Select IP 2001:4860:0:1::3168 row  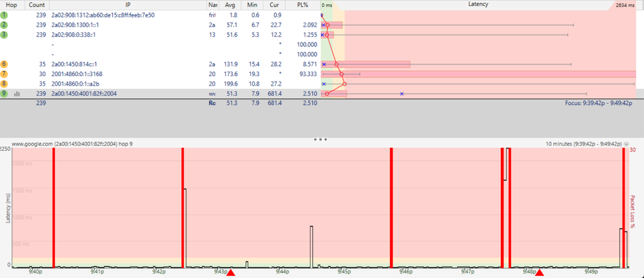77,74
